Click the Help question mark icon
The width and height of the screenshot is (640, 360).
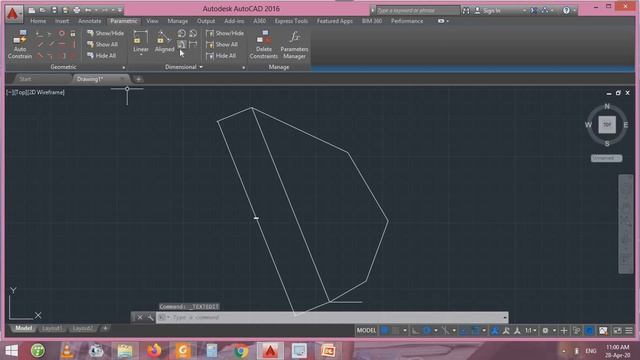click(566, 11)
